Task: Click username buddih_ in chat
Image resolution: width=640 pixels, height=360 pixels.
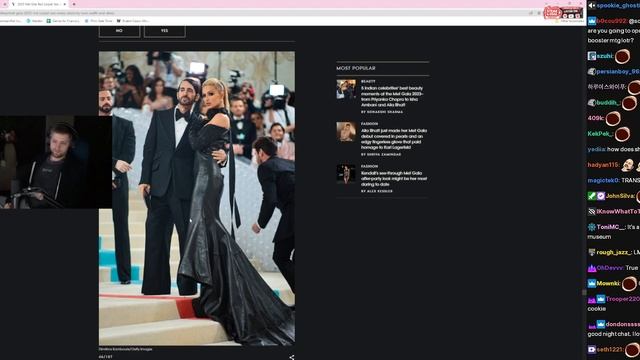Action: (608, 103)
